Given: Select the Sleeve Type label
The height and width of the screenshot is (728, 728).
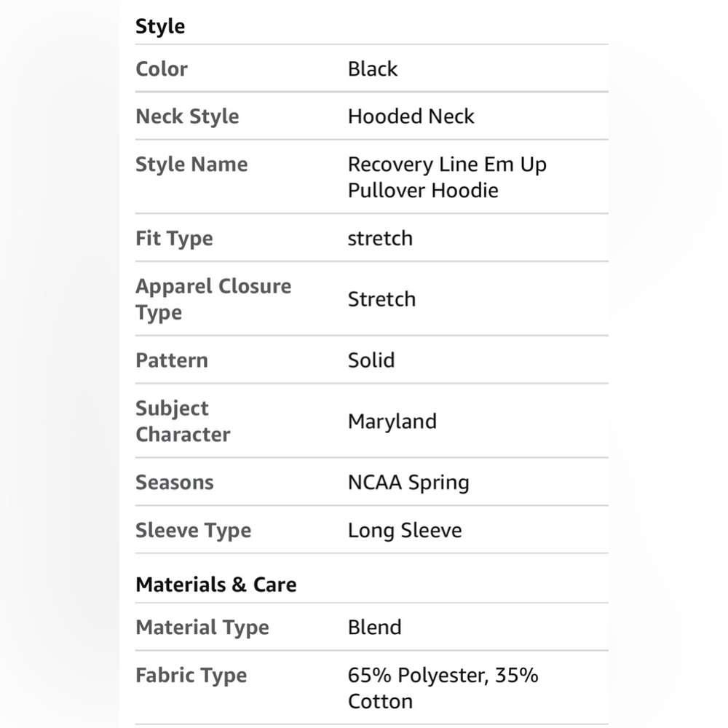Looking at the screenshot, I should point(193,531).
